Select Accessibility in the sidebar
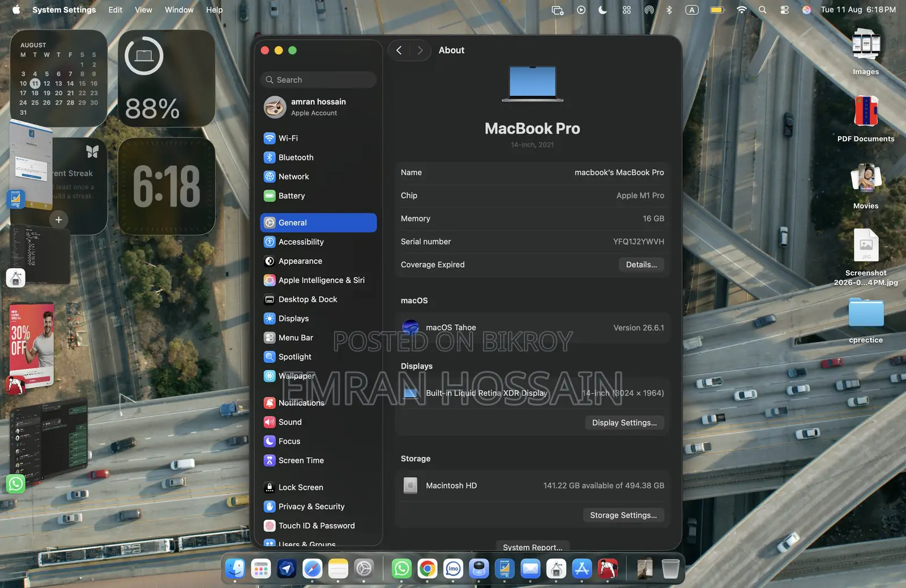This screenshot has width=906, height=588. (x=318, y=242)
